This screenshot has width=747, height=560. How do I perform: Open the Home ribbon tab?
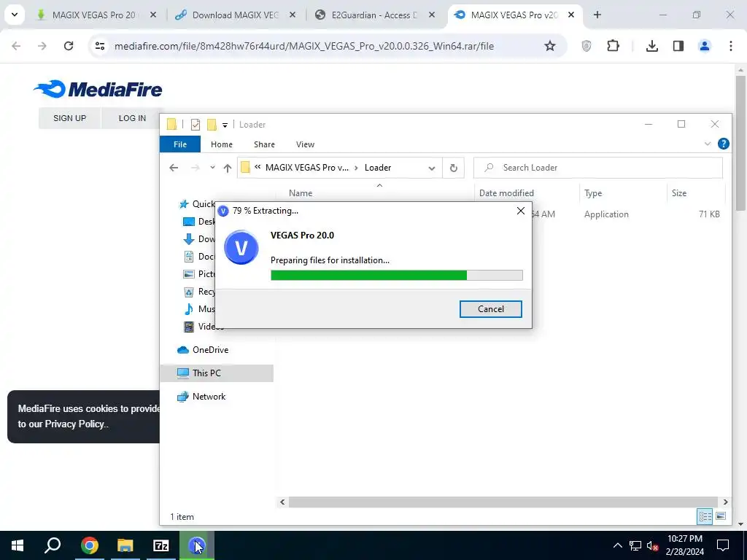click(222, 144)
